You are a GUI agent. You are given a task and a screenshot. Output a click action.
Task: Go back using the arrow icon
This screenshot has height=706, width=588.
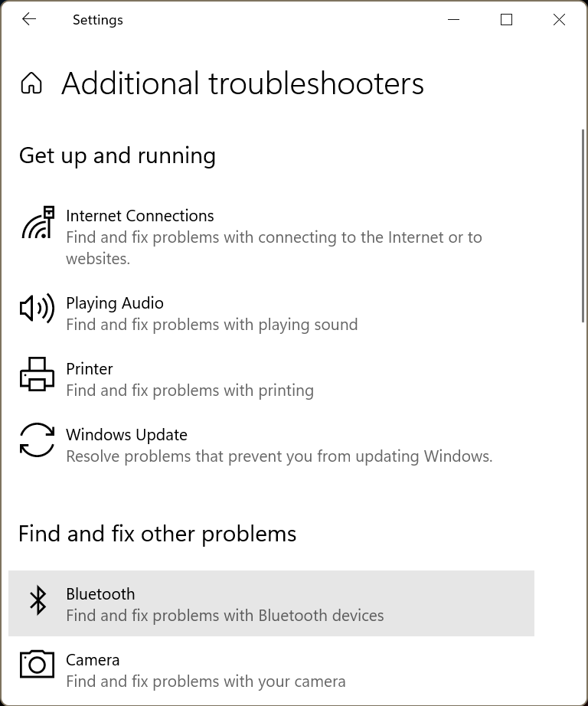pyautogui.click(x=29, y=20)
